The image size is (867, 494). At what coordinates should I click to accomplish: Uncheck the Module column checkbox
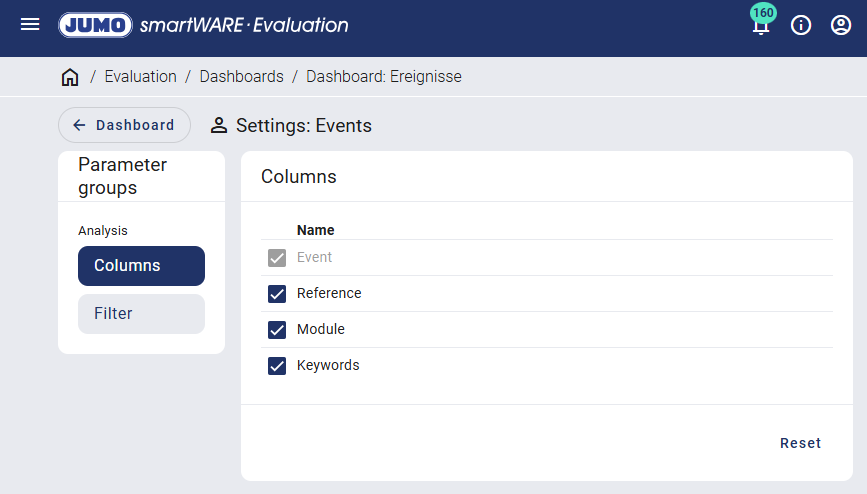[277, 330]
